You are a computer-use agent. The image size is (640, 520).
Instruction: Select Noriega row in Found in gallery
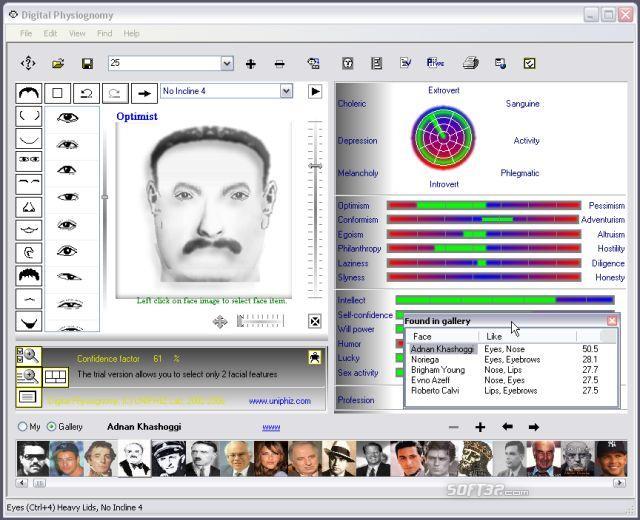coord(512,360)
